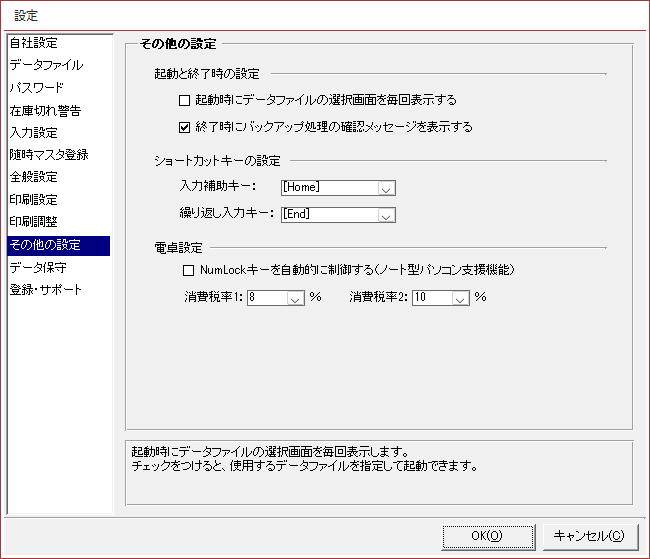
Task: Click 起動時にデータファイルの選択画面を毎回表示します description text
Action: pos(271,451)
